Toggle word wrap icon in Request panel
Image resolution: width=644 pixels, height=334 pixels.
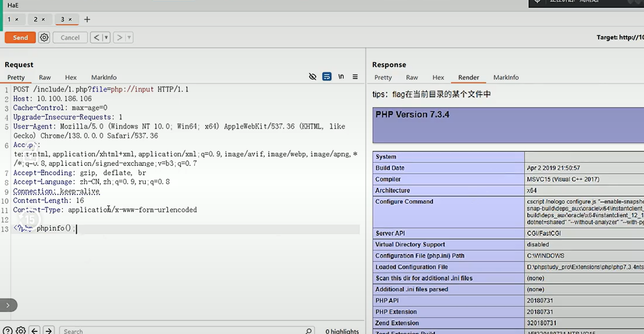pos(327,77)
